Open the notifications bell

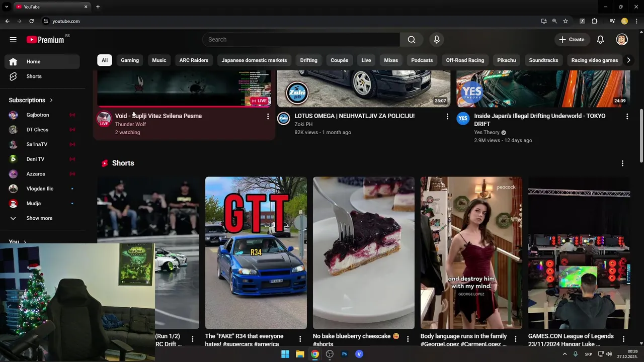(600, 40)
